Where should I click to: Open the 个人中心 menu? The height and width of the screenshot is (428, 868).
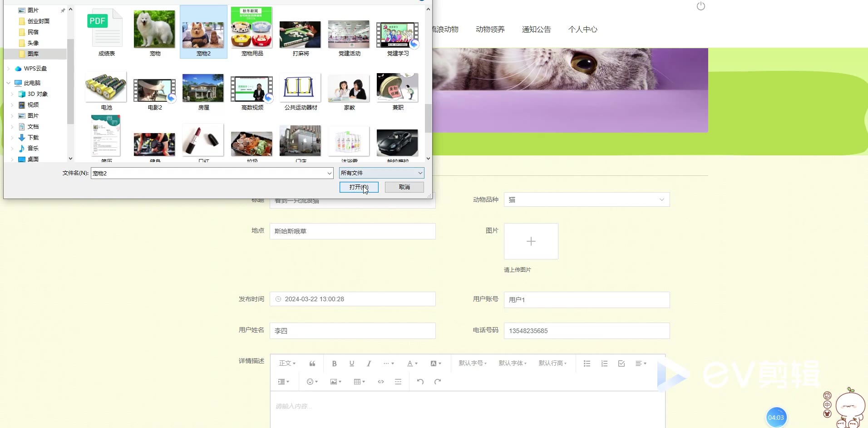click(583, 30)
